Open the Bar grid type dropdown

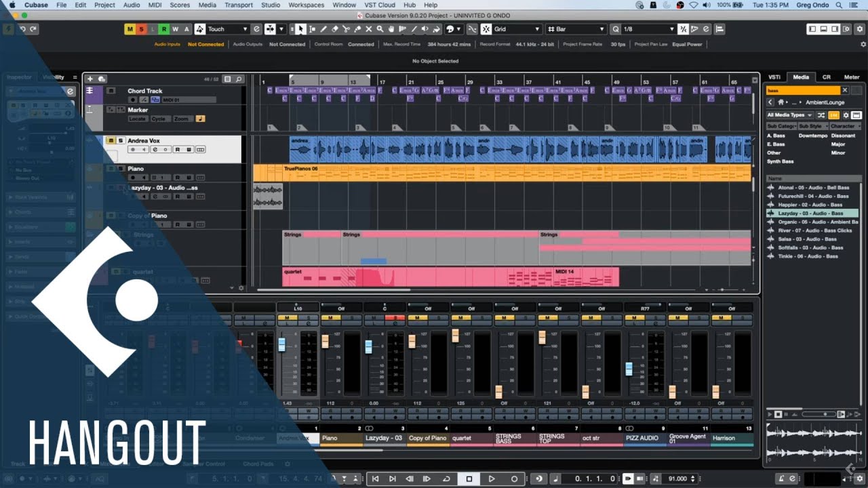(575, 29)
